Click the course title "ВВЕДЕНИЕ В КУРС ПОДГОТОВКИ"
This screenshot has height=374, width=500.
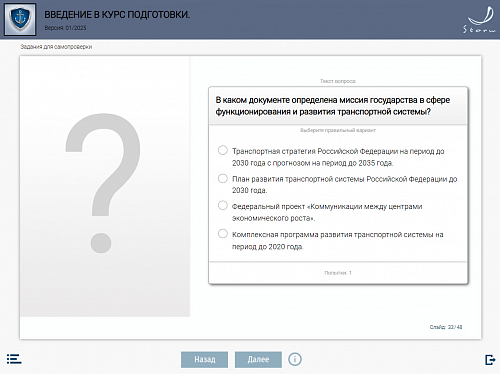pos(117,15)
